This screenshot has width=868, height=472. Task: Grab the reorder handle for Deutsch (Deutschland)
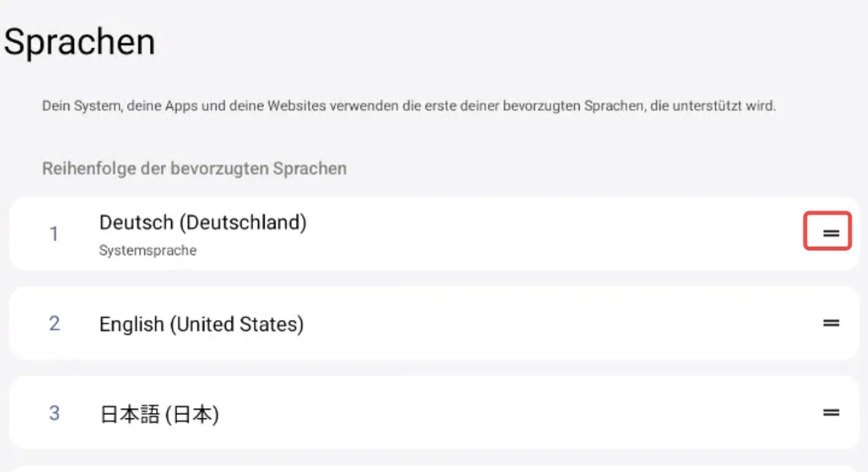831,234
